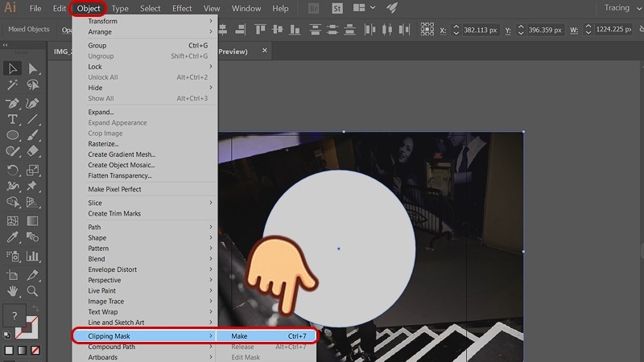Choose the Hand tool

[12, 291]
